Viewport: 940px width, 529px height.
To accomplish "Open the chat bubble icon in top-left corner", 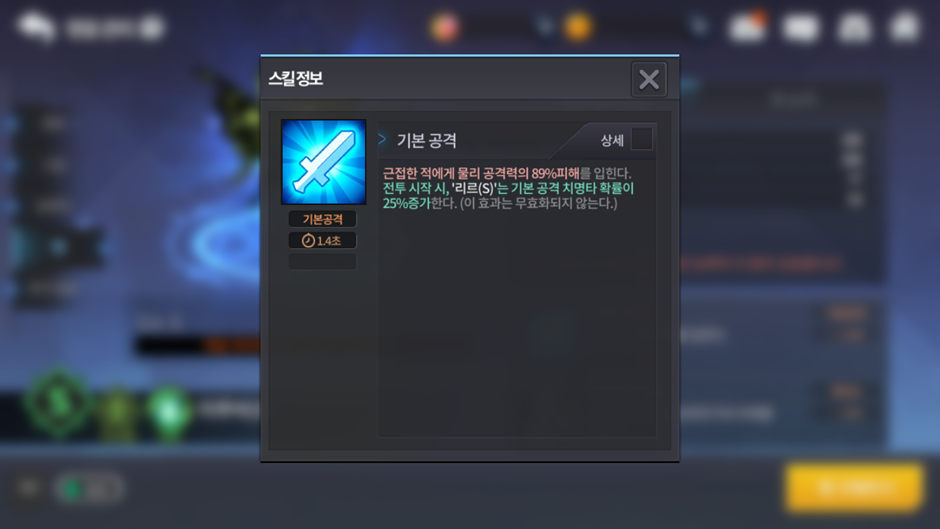I will 36,27.
